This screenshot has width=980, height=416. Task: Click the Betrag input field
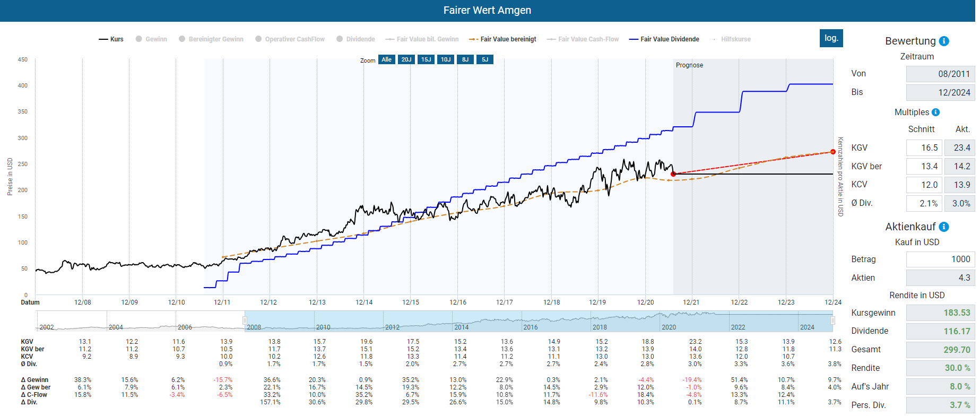coord(940,259)
